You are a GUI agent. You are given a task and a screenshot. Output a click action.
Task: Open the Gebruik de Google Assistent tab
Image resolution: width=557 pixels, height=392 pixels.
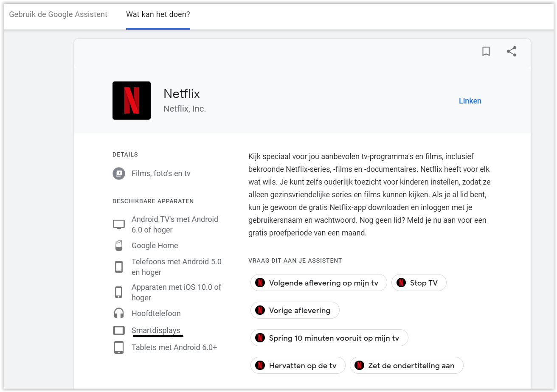[x=58, y=14]
